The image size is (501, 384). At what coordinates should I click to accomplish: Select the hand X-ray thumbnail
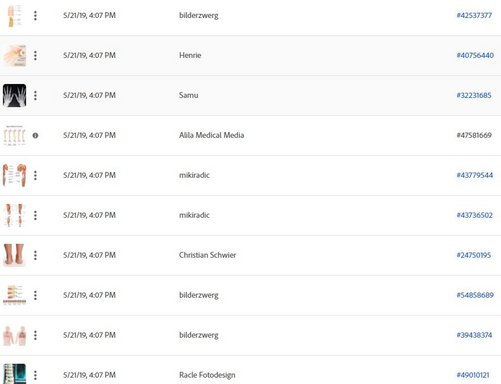[14, 95]
